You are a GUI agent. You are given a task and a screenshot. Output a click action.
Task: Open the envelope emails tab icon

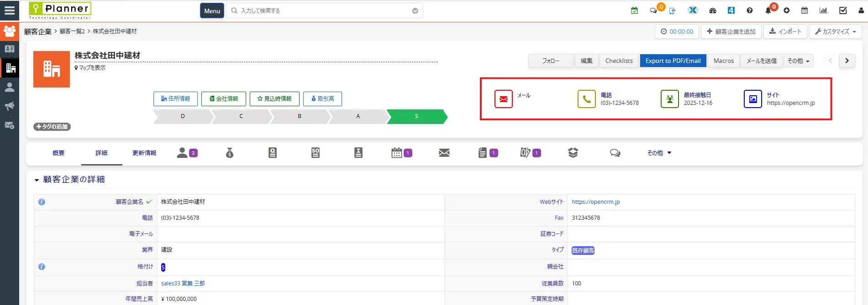tap(444, 153)
